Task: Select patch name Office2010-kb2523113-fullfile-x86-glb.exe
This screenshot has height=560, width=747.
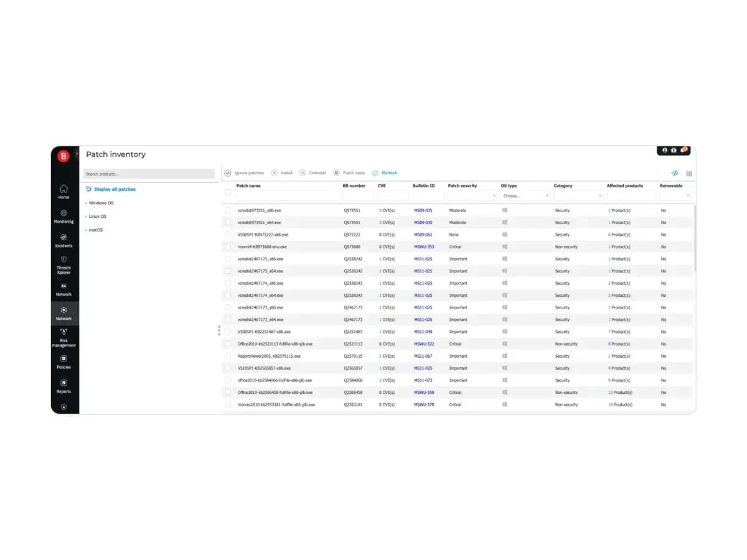Action: [x=275, y=344]
